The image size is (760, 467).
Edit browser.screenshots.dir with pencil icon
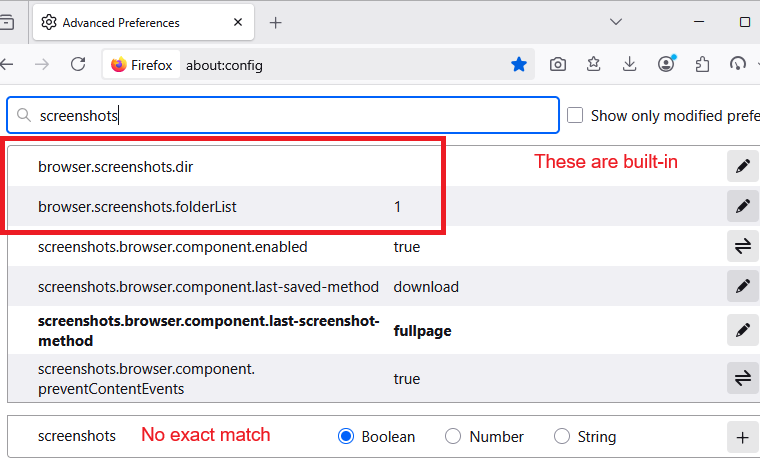[x=742, y=166]
